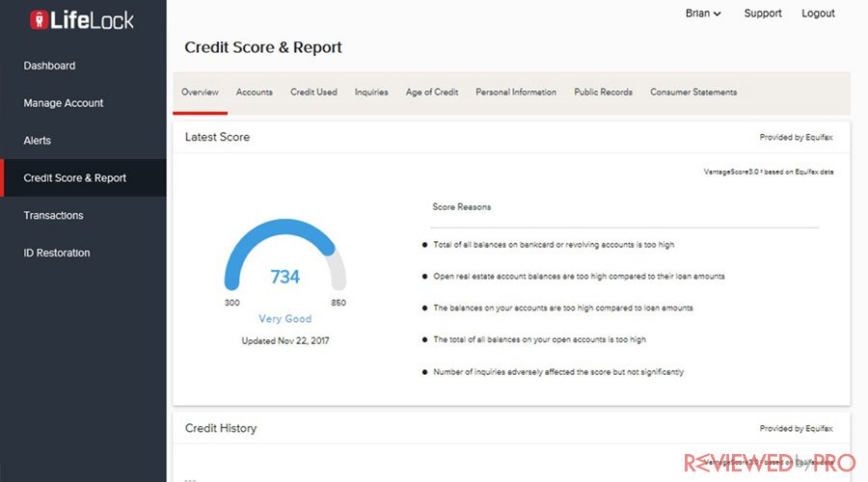Go to Manage Account

tap(63, 103)
